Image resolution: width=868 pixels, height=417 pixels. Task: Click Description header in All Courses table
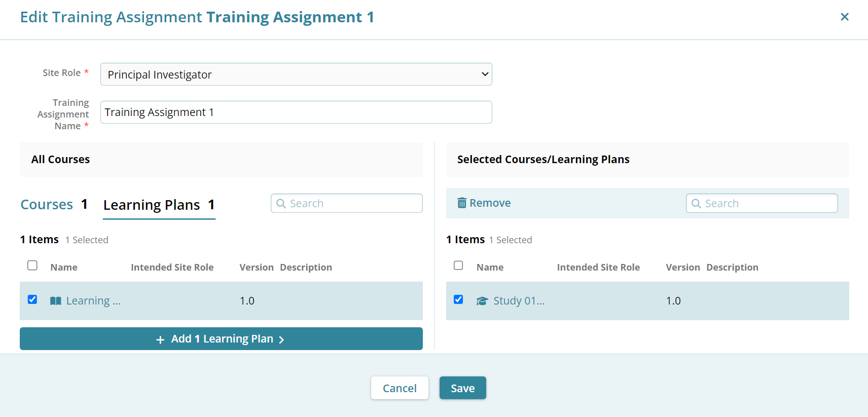(306, 267)
